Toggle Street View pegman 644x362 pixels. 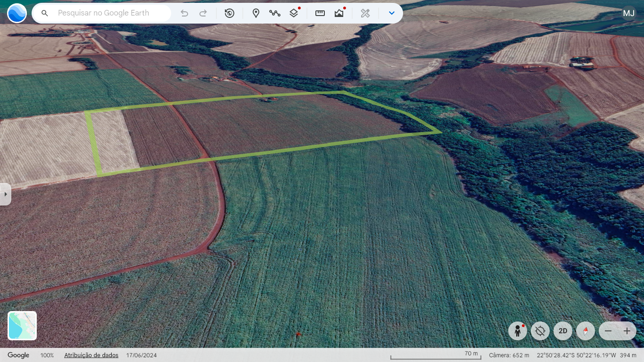[x=518, y=331]
